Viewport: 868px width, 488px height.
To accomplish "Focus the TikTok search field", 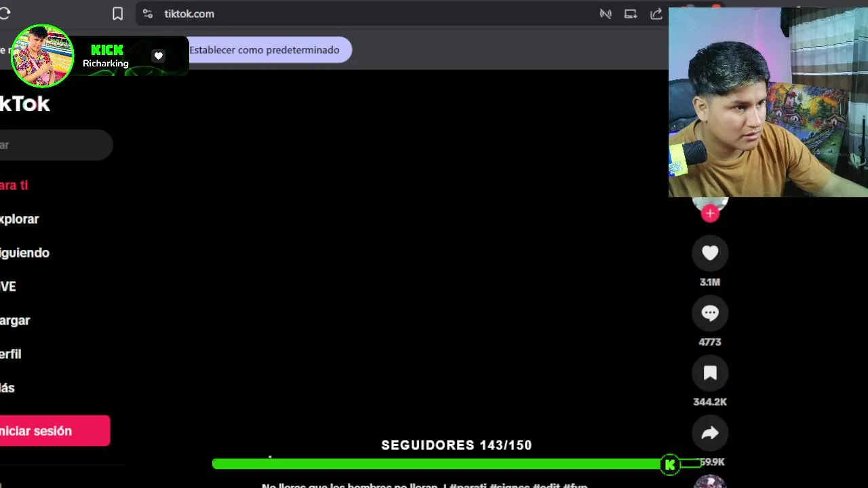I will [x=56, y=145].
